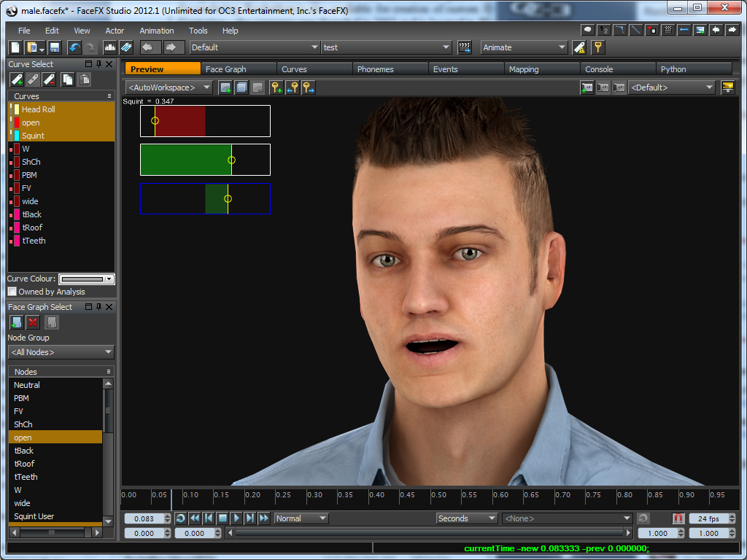Click the speech bubble icon at top right
Screen dimensions: 747x560
(x=588, y=30)
